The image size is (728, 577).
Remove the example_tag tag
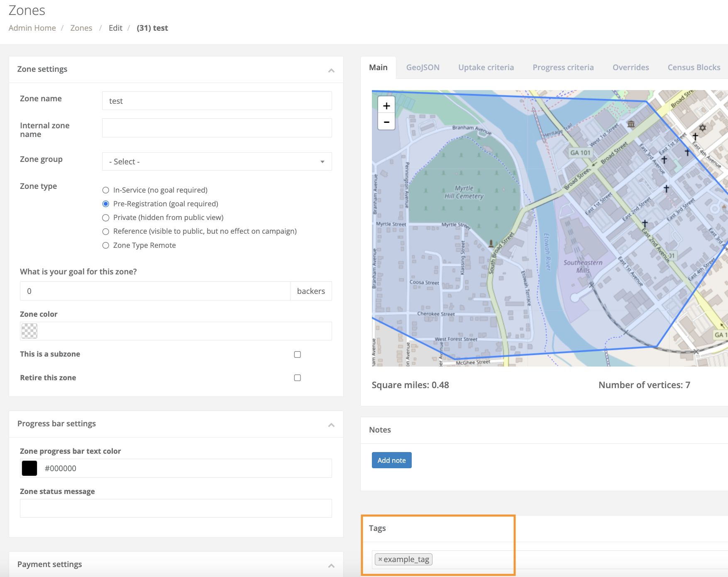[380, 559]
